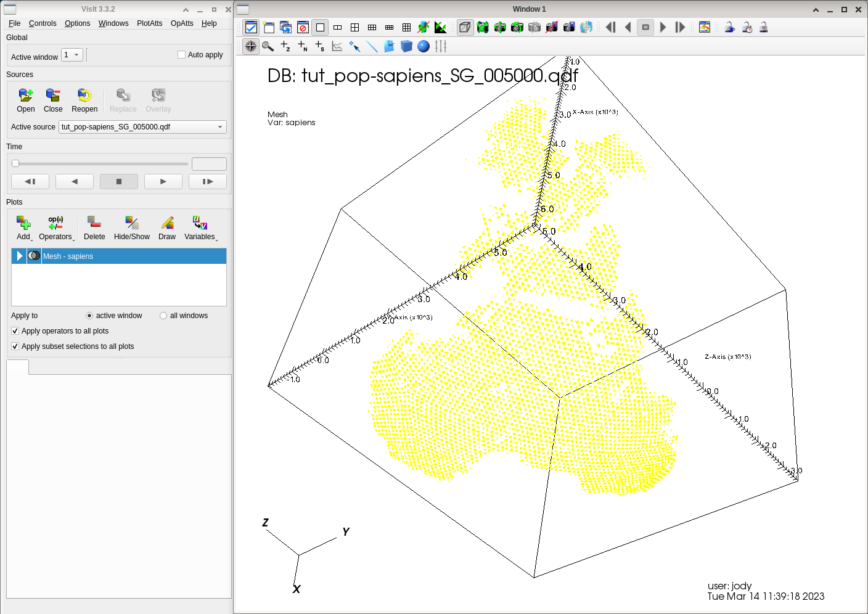Uncheck Apply operators to all plots
Viewport: 868px width, 614px height.
coord(15,331)
